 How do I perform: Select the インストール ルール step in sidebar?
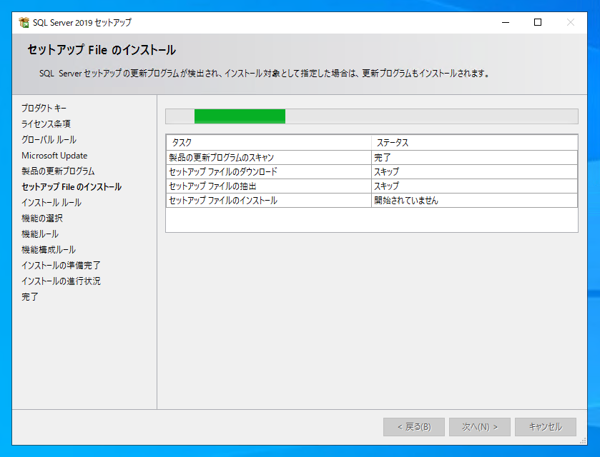[x=51, y=202]
